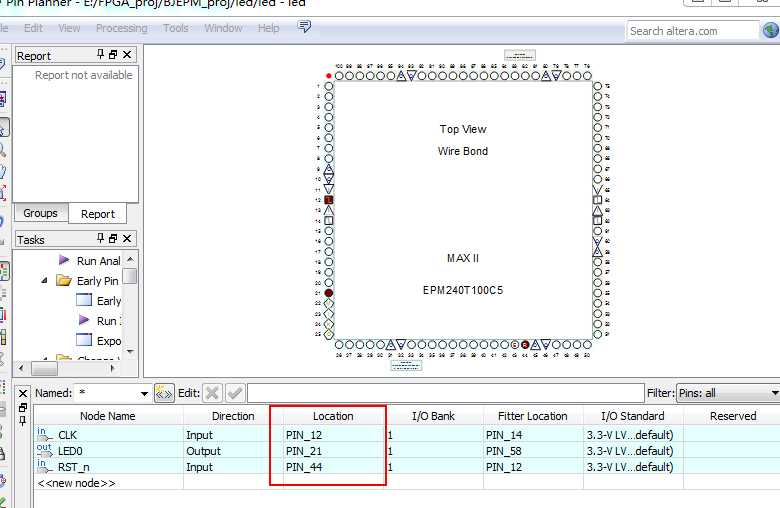Click the Edit text input field

(x=446, y=393)
